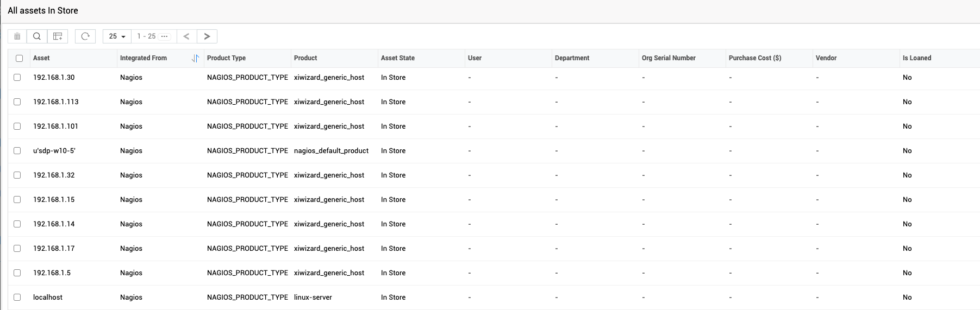
Task: Click the Department column header
Action: tap(572, 58)
